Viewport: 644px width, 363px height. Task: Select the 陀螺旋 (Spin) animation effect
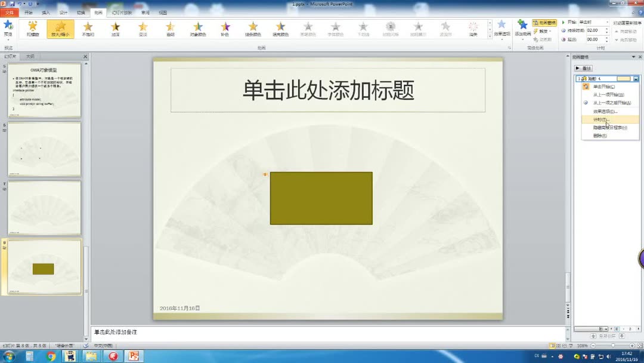[x=32, y=27]
